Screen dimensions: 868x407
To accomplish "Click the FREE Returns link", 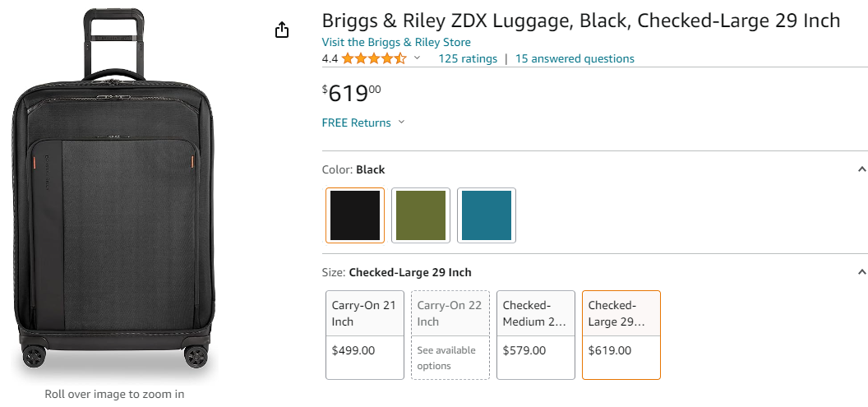I will tap(357, 123).
